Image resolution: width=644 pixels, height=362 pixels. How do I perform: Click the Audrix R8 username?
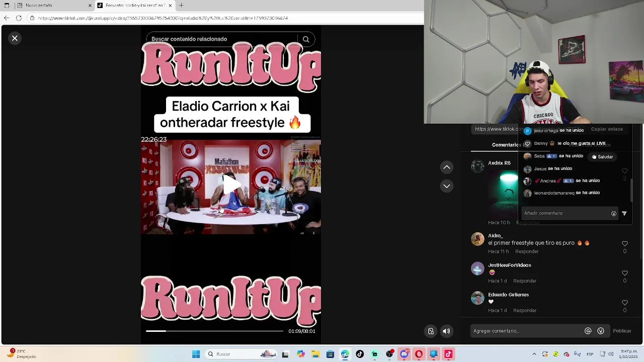coord(499,163)
